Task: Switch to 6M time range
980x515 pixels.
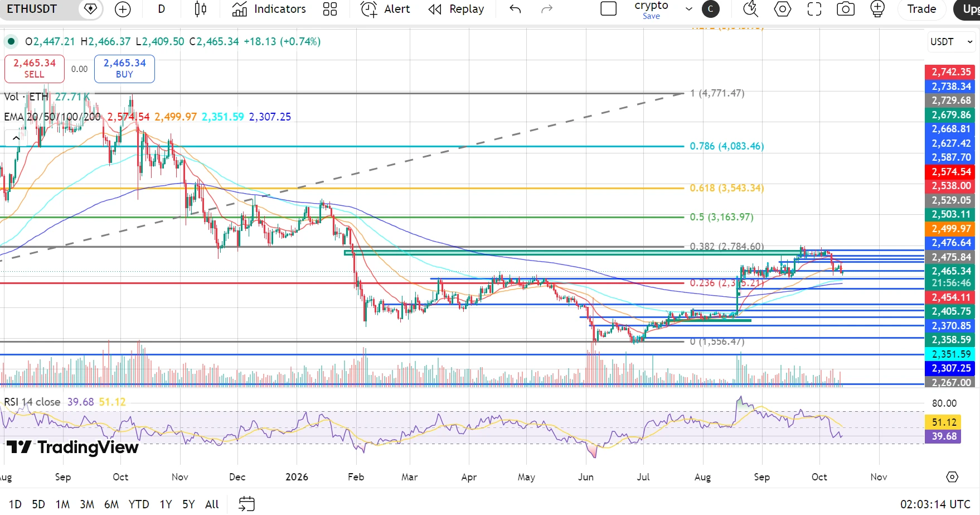Action: coord(111,504)
